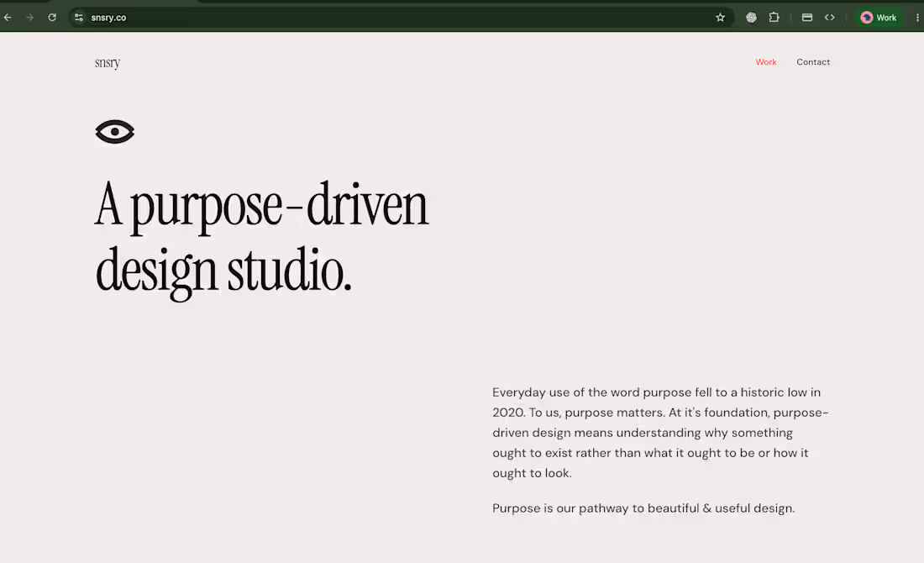Click the angle-brackets code icon

tap(830, 18)
